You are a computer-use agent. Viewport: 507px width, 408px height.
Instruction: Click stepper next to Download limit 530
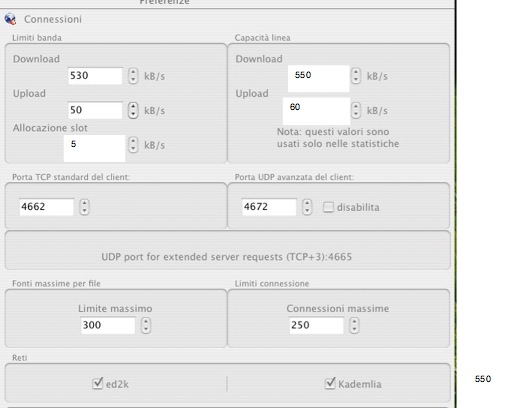click(133, 76)
